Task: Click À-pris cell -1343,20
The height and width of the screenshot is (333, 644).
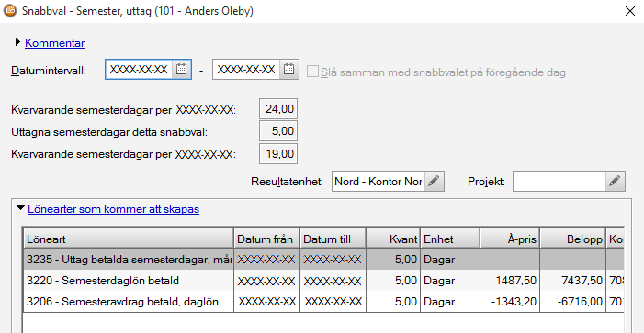Action: pos(510,302)
